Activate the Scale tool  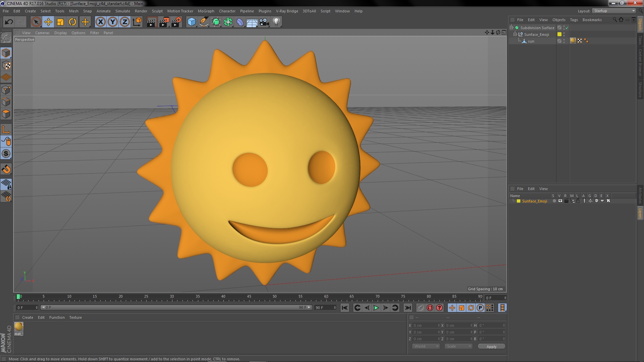click(x=60, y=22)
